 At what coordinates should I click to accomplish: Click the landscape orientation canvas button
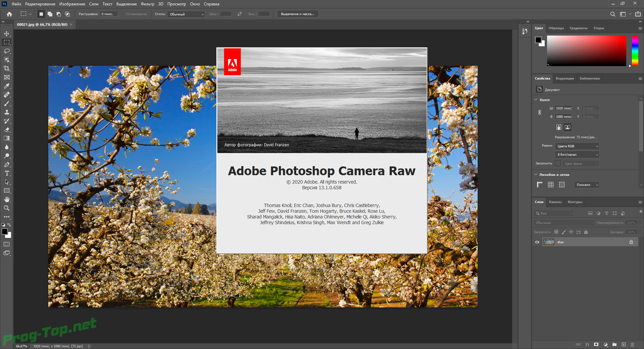(x=568, y=127)
